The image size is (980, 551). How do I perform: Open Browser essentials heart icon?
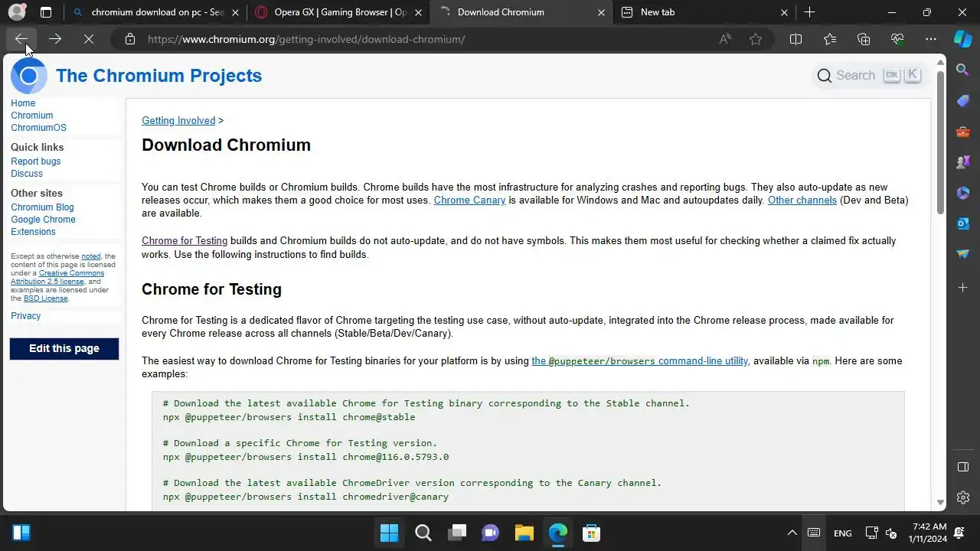click(897, 39)
